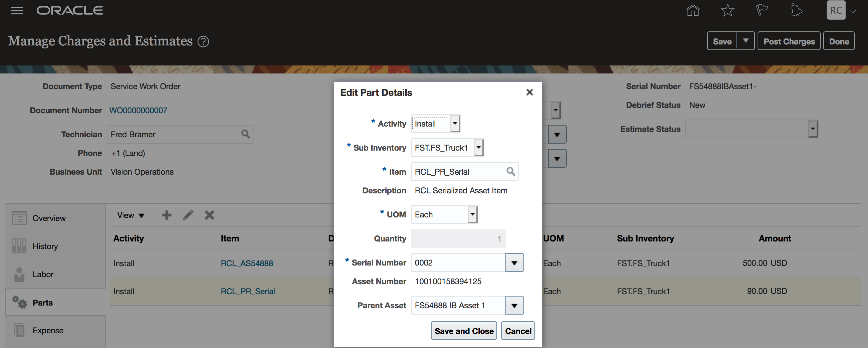Switch to the Expense tab
Screen dimensions: 868x348
coord(48,330)
